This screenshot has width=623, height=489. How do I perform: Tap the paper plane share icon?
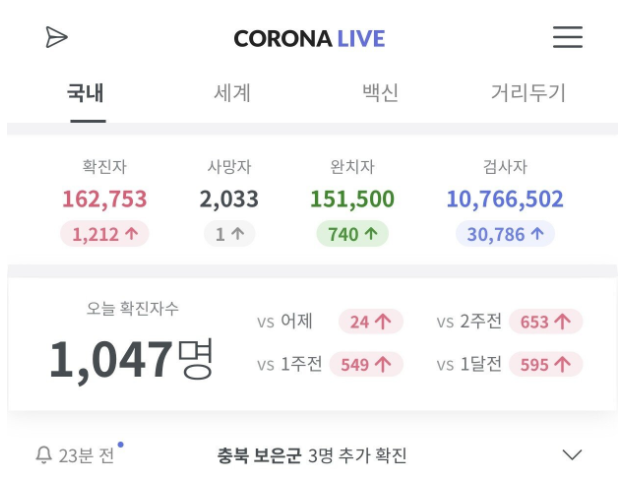[56, 37]
